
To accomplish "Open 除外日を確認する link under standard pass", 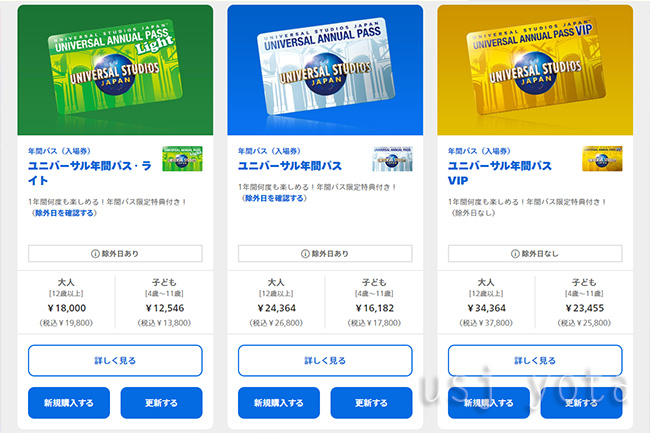I will pos(274,198).
